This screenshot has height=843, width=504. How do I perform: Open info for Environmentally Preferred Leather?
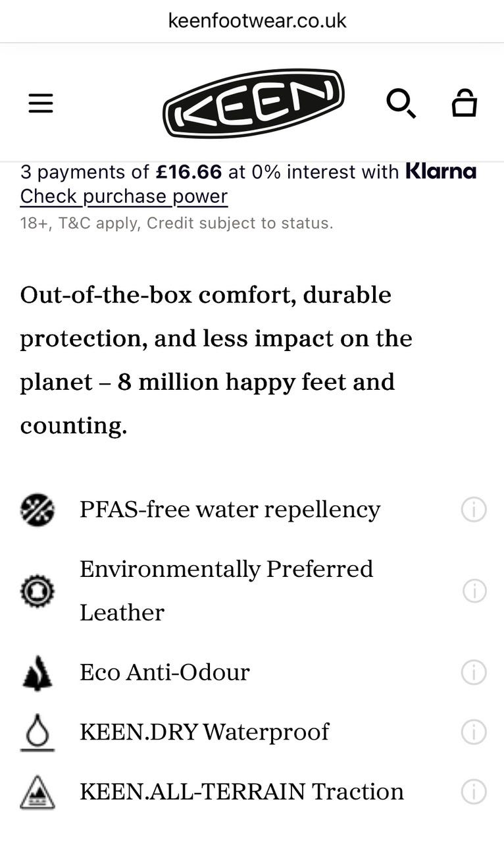[474, 591]
